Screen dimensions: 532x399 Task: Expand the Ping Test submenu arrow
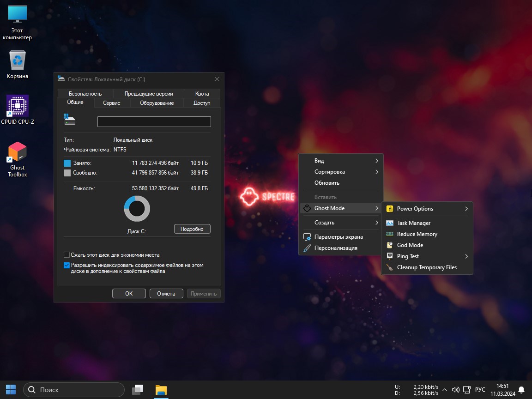[x=466, y=256]
